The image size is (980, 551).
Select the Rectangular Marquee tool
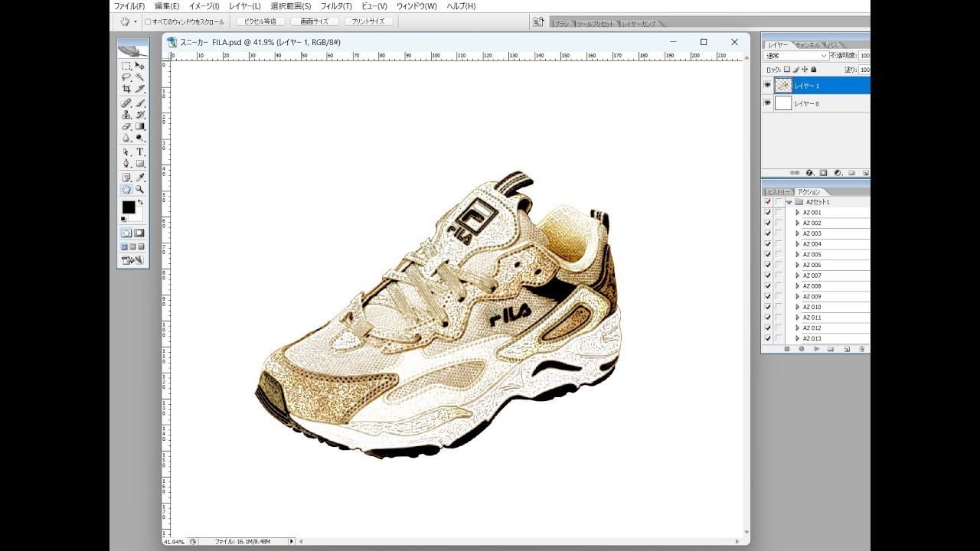[126, 66]
